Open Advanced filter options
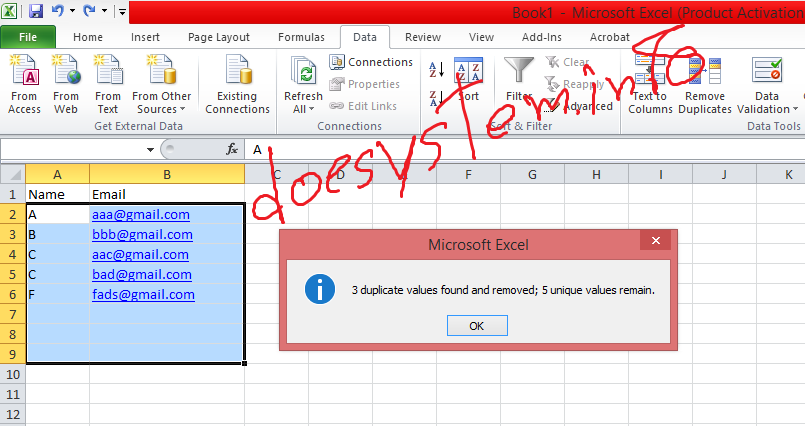Viewport: 805px width, 426px height. coord(579,106)
